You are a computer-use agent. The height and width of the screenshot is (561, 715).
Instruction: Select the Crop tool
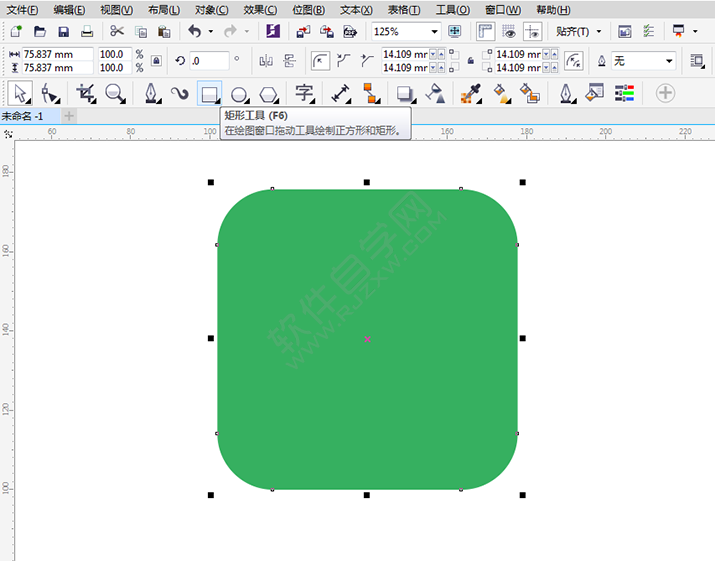point(86,94)
